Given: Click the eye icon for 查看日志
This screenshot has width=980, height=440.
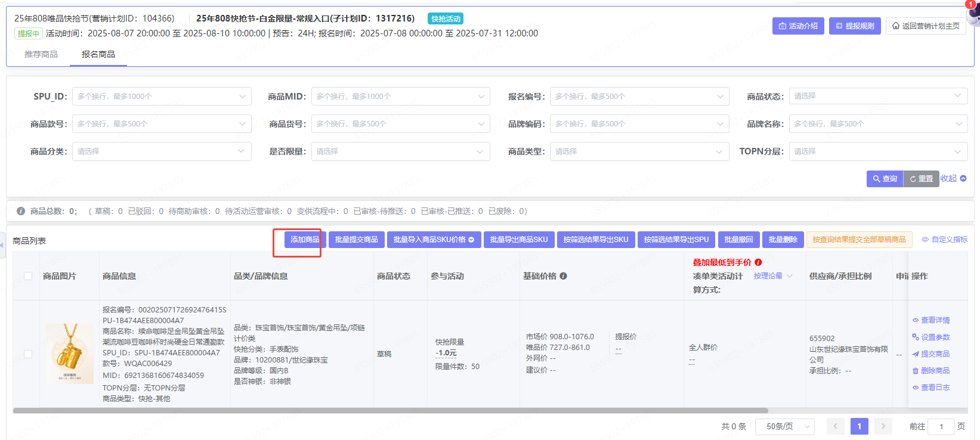Looking at the screenshot, I should tap(916, 388).
